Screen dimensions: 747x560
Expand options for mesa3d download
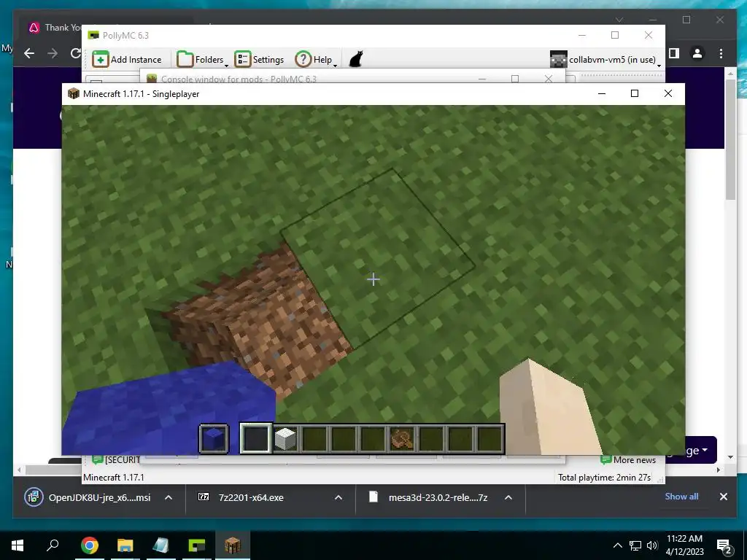(x=508, y=497)
